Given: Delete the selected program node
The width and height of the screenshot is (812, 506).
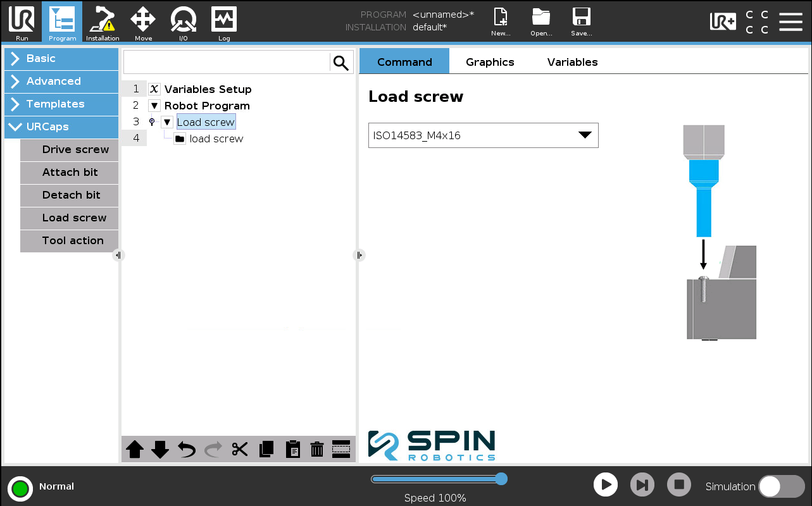Looking at the screenshot, I should 317,449.
